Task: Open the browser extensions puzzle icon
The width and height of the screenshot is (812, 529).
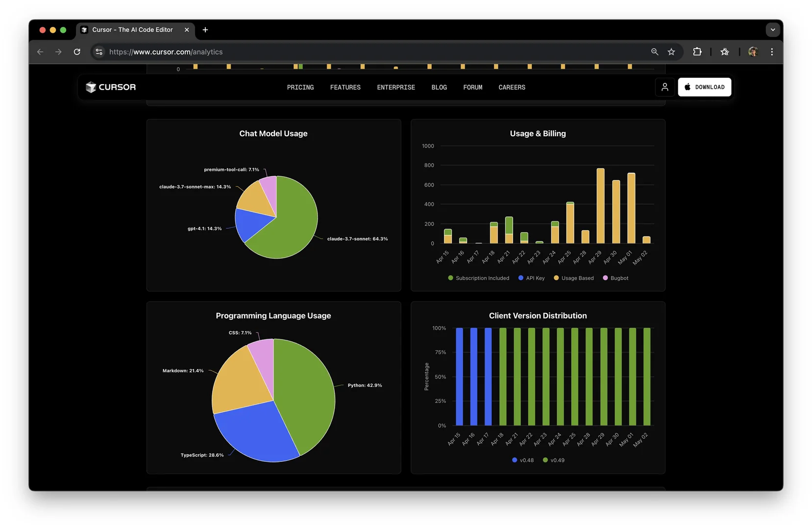Action: point(697,52)
